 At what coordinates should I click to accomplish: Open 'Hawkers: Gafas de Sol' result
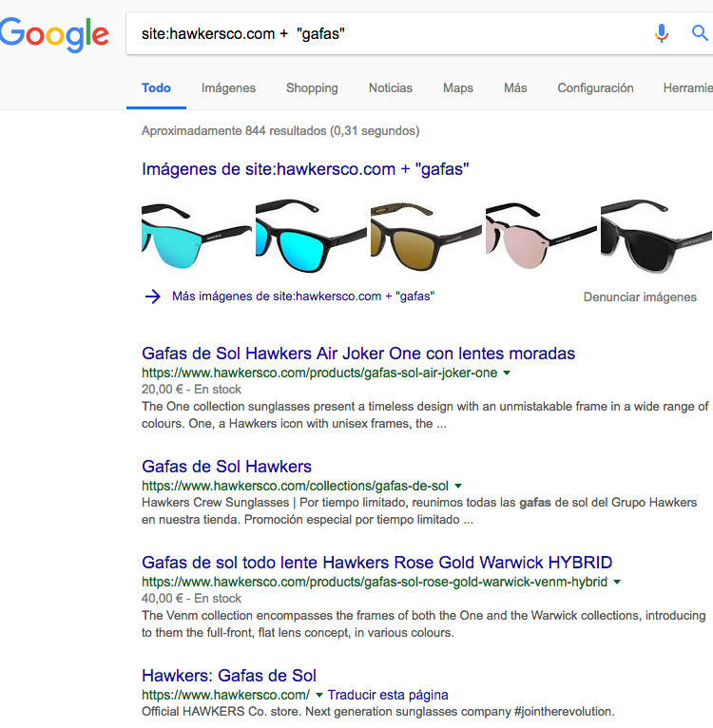pos(229,675)
